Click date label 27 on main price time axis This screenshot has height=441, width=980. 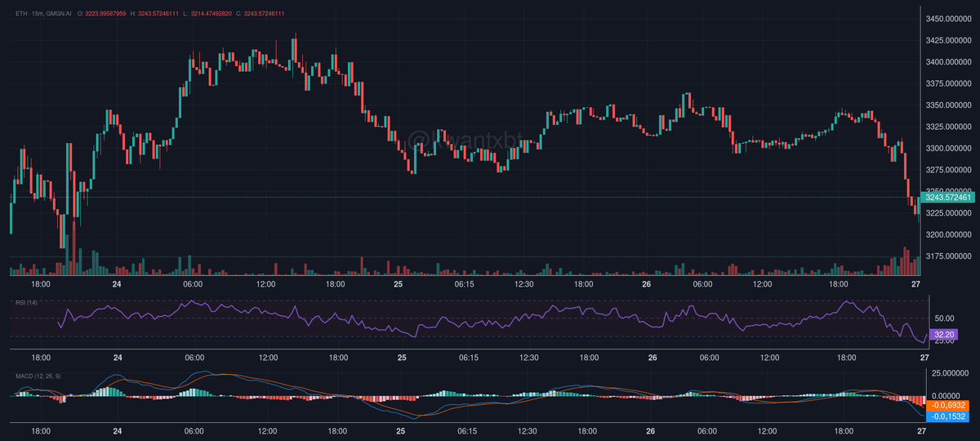point(916,284)
